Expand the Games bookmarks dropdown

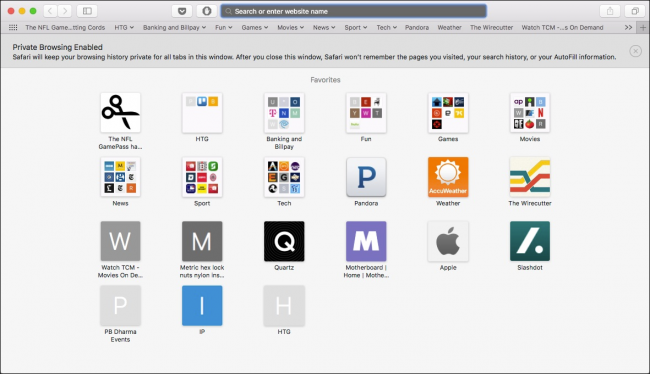click(255, 27)
